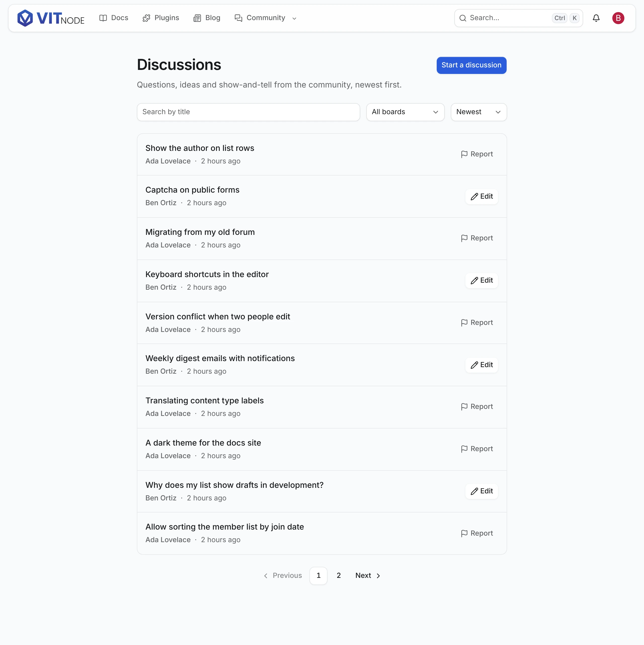The image size is (644, 645).
Task: Report 'Migrating from my old forum'
Action: [x=477, y=238]
